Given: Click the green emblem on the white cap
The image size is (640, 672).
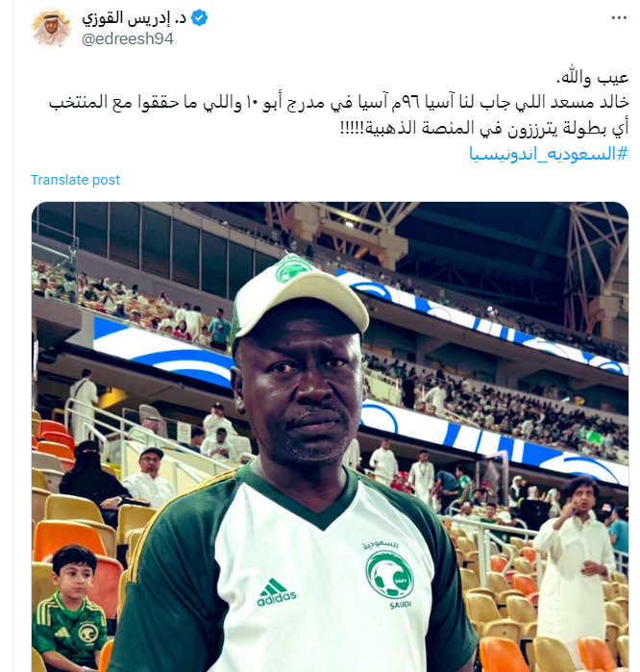Looking at the screenshot, I should (x=292, y=268).
